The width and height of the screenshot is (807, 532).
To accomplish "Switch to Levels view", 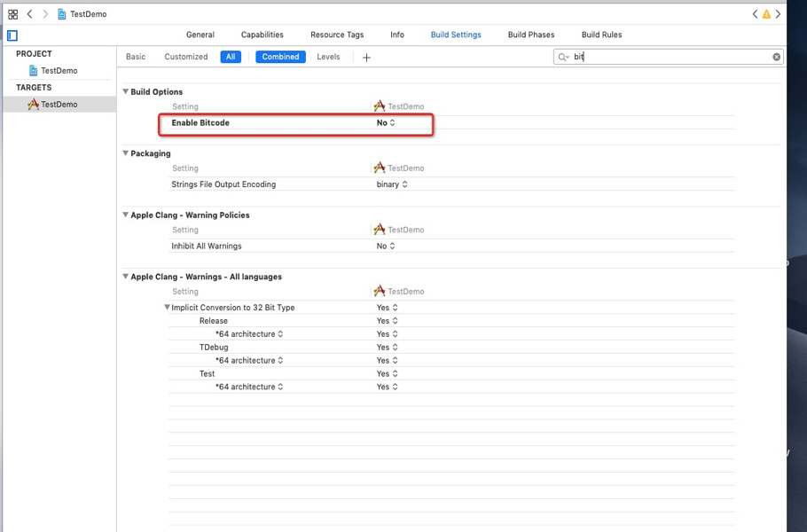I will pos(328,57).
